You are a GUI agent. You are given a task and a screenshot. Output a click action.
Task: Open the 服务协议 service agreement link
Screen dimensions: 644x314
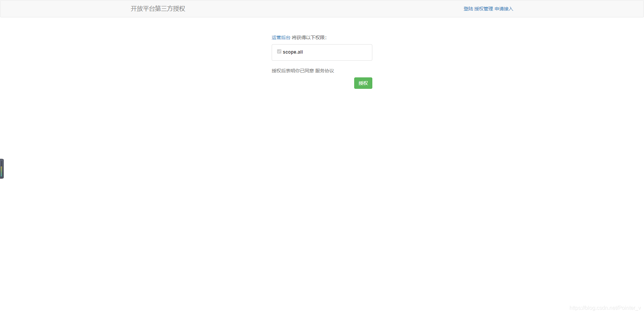325,71
